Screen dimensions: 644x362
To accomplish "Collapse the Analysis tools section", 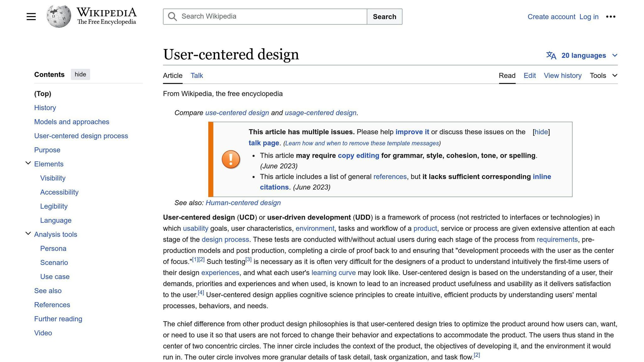I will pos(28,233).
